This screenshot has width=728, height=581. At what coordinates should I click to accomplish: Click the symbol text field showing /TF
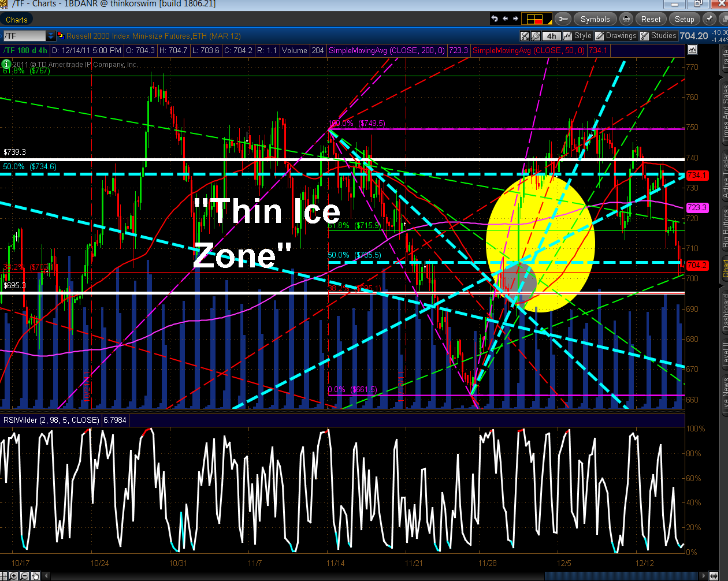click(24, 36)
